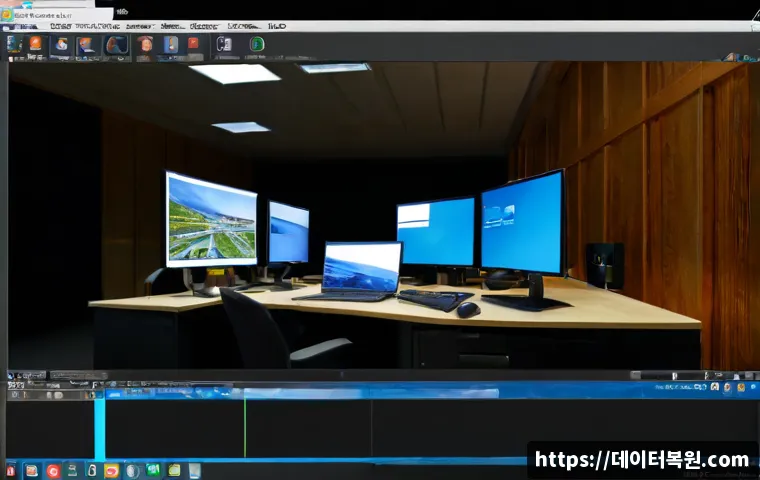
Task: Open the yellow taskbar icon with red oval
Action: tap(111, 470)
